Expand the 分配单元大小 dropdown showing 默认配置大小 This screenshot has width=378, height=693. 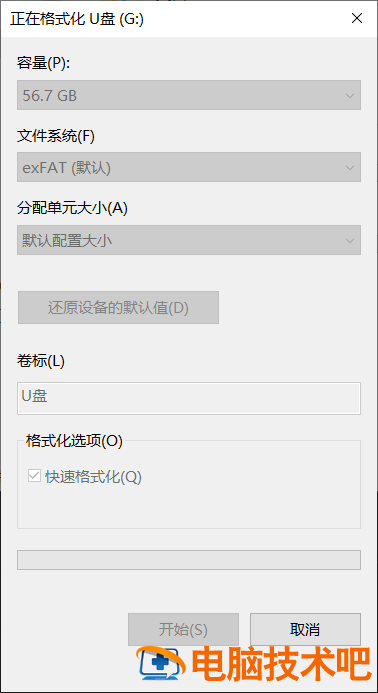point(189,240)
